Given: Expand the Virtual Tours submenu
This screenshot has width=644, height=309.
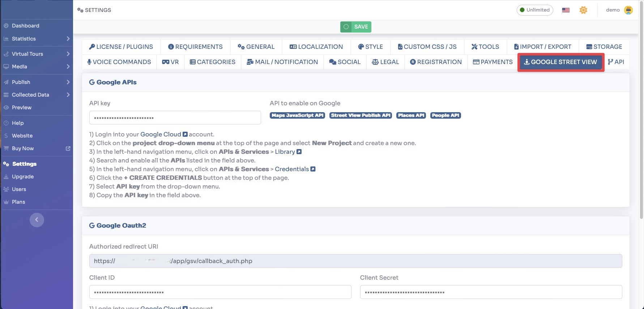Looking at the screenshot, I should (68, 54).
